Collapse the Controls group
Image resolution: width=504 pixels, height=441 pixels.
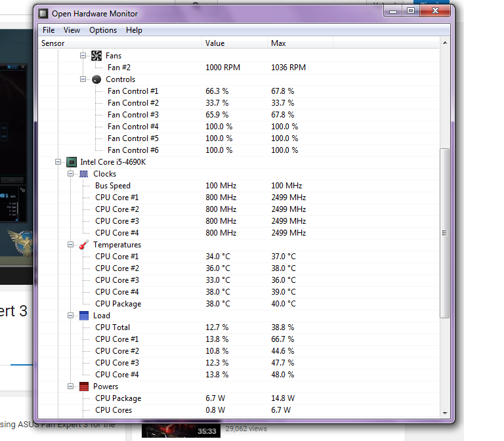pos(83,79)
